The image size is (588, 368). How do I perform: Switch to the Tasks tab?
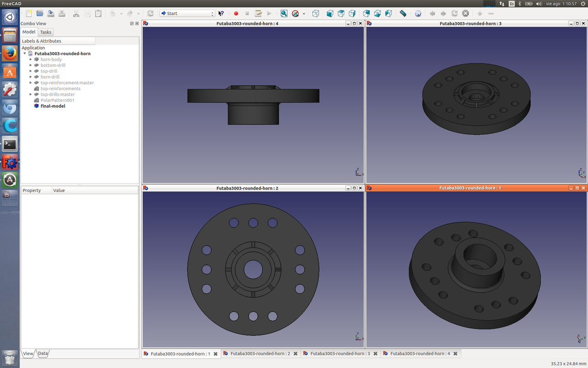coord(45,32)
